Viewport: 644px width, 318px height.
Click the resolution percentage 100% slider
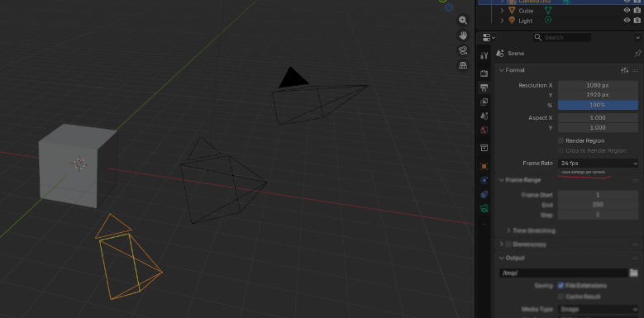tap(598, 105)
